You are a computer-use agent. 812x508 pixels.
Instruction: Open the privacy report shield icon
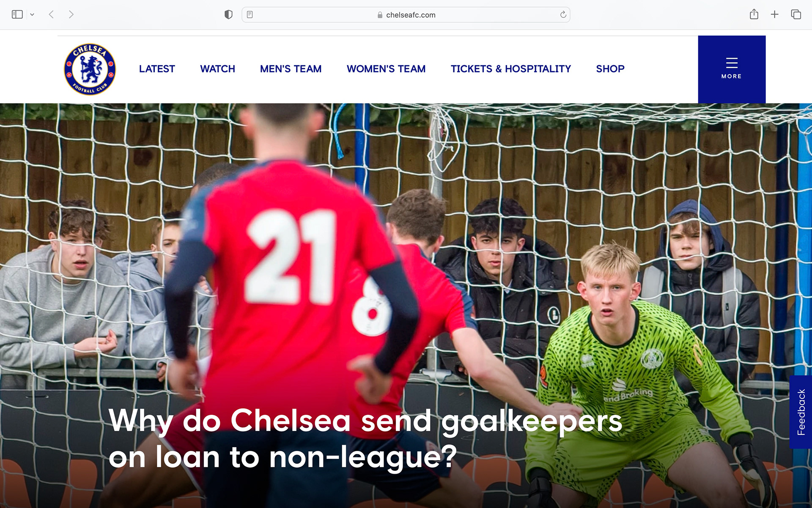coord(228,14)
